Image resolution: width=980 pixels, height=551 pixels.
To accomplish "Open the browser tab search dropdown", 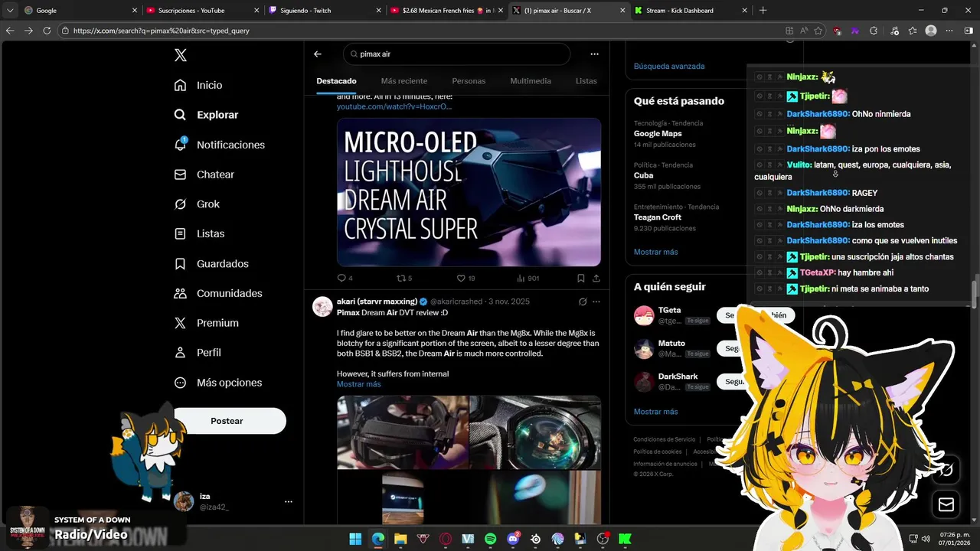I will (x=10, y=11).
